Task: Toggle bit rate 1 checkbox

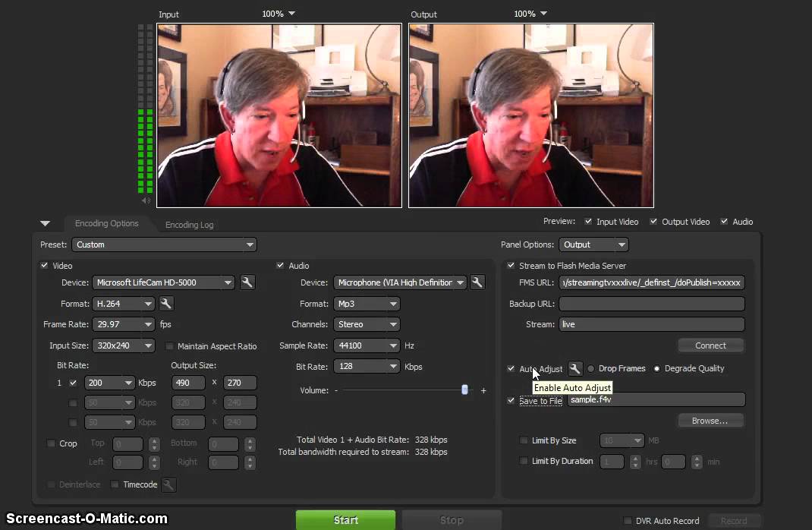Action: point(73,383)
